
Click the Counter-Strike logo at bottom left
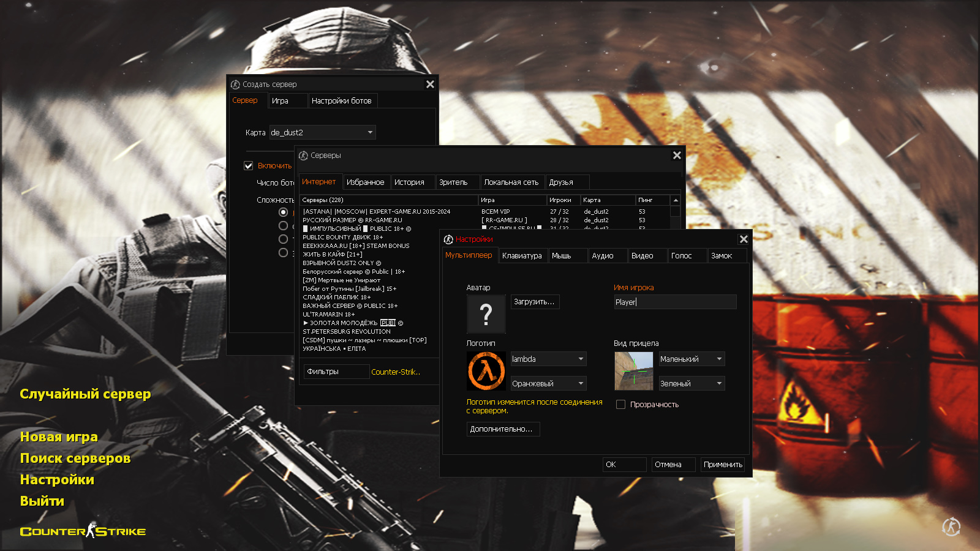pyautogui.click(x=83, y=531)
